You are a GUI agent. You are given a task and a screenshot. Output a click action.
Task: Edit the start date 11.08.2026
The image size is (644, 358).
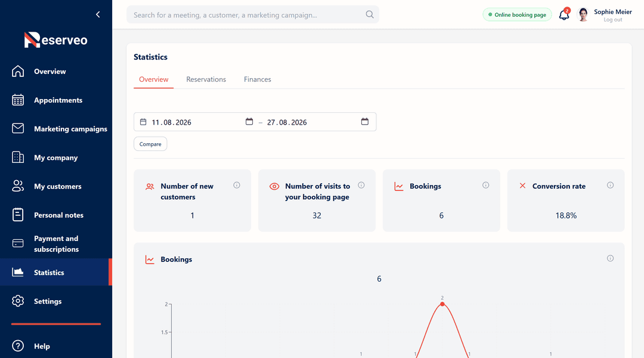coord(171,122)
